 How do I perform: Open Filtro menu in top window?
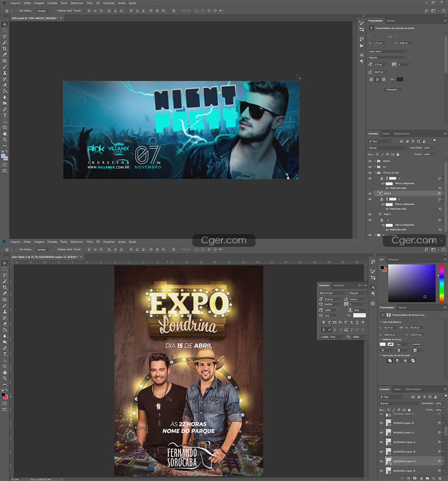tap(90, 3)
